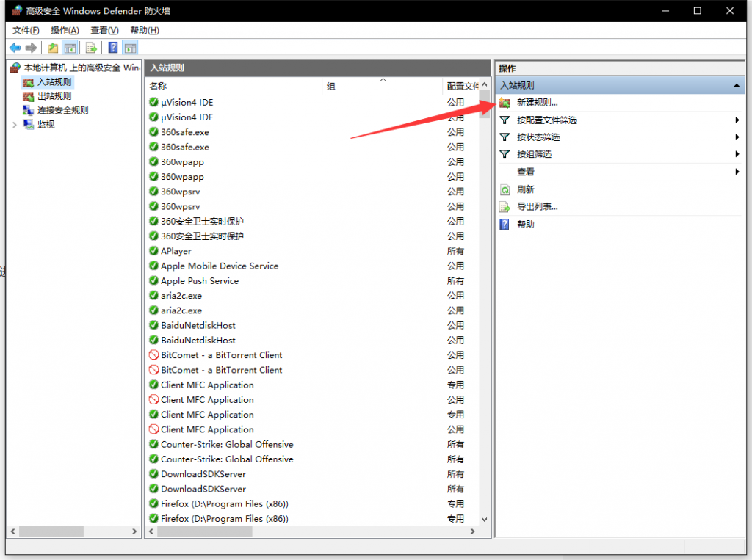The width and height of the screenshot is (752, 560).
Task: Open the 按配置文件筛选 submenu arrow
Action: coord(737,120)
